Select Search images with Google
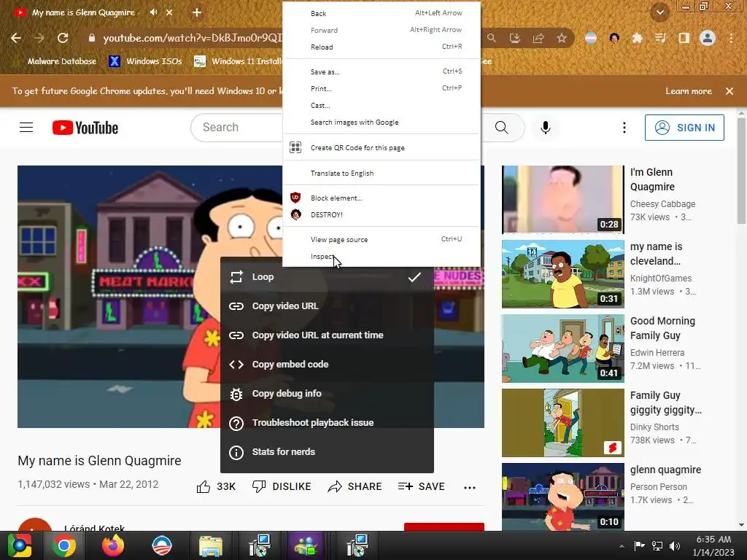 click(381, 122)
